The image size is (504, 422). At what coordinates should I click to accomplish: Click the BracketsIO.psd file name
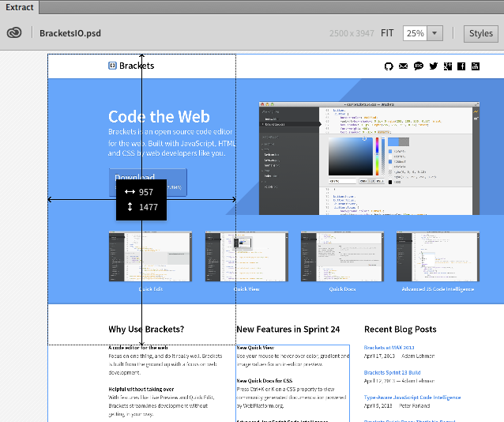click(x=70, y=33)
